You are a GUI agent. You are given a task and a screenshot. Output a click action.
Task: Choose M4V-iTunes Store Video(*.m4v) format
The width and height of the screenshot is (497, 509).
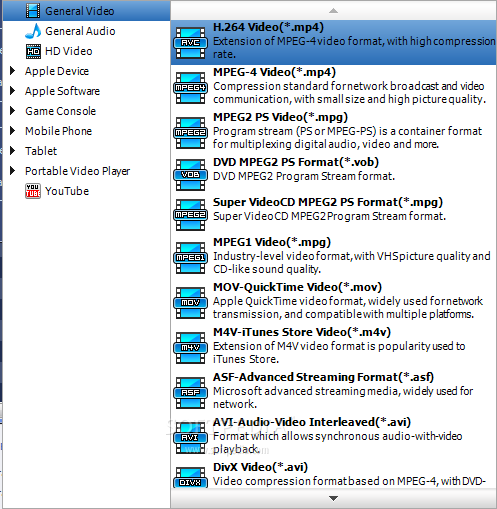coord(333,348)
